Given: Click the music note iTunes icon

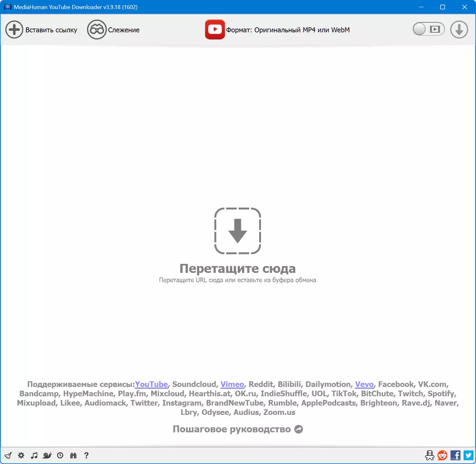Looking at the screenshot, I should pos(34,455).
